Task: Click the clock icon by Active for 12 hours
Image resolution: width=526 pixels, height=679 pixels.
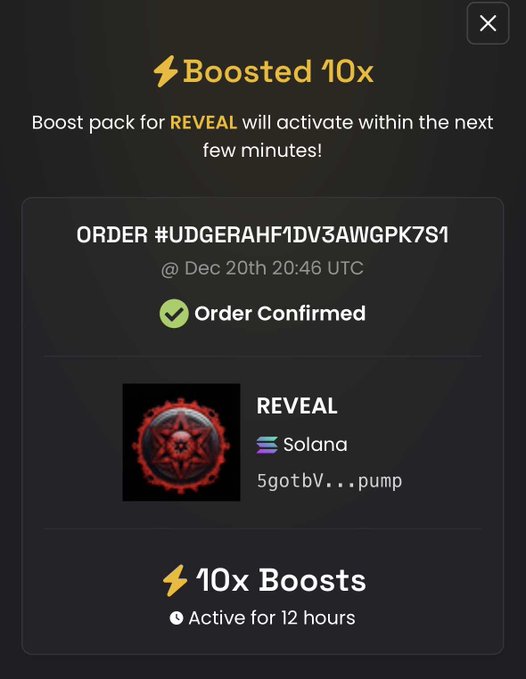Action: pyautogui.click(x=176, y=618)
